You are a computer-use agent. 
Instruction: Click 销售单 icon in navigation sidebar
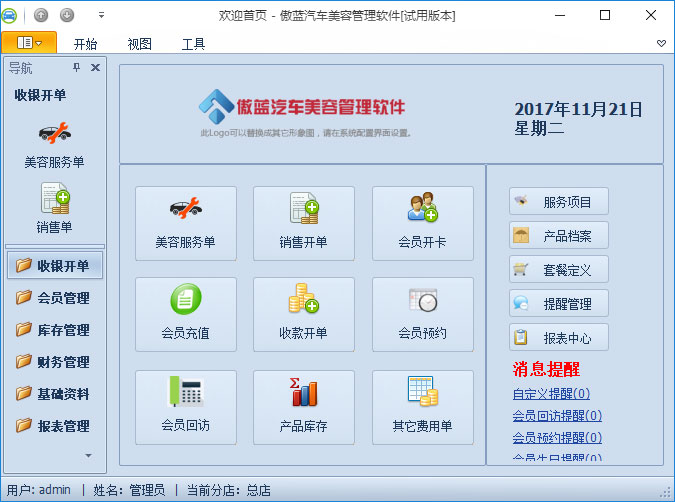coord(54,208)
